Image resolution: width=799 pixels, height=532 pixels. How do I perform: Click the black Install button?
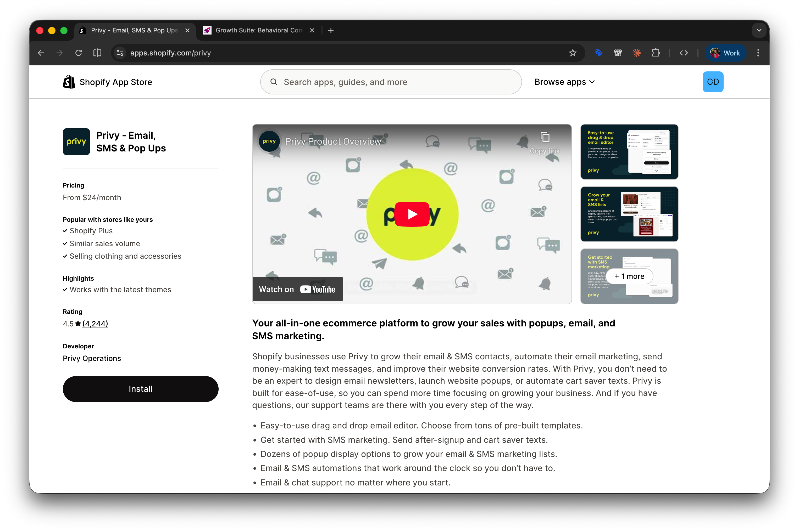tap(141, 389)
